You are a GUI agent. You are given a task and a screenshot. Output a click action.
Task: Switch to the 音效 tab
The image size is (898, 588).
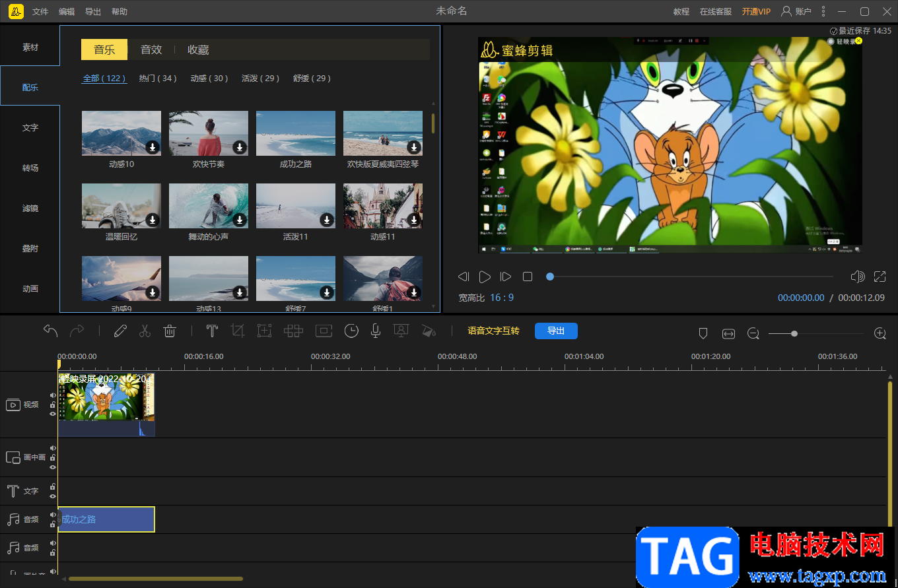[151, 49]
